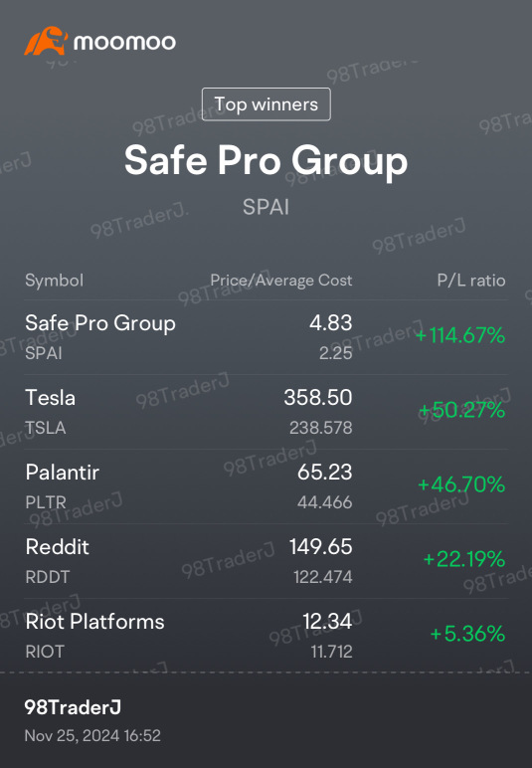Click the P/L ratio column header
532x768 pixels.
pos(470,281)
